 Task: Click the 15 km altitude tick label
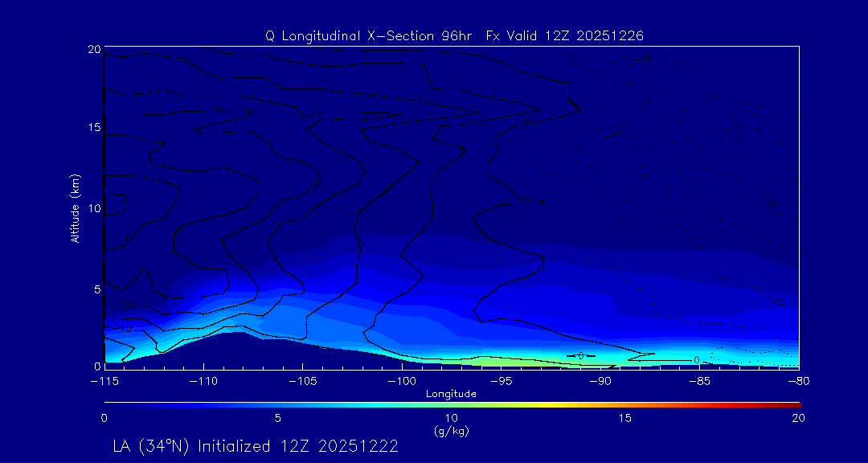[92, 128]
